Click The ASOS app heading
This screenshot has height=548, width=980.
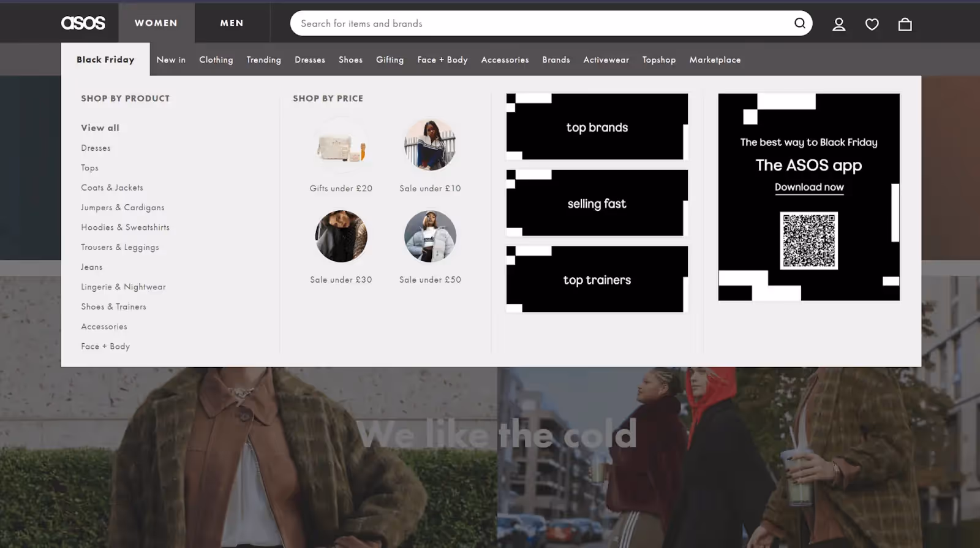(809, 165)
